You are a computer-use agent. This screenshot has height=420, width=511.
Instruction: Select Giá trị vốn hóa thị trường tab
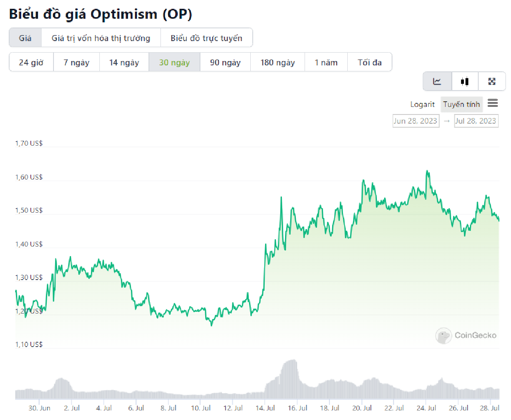[x=101, y=38]
